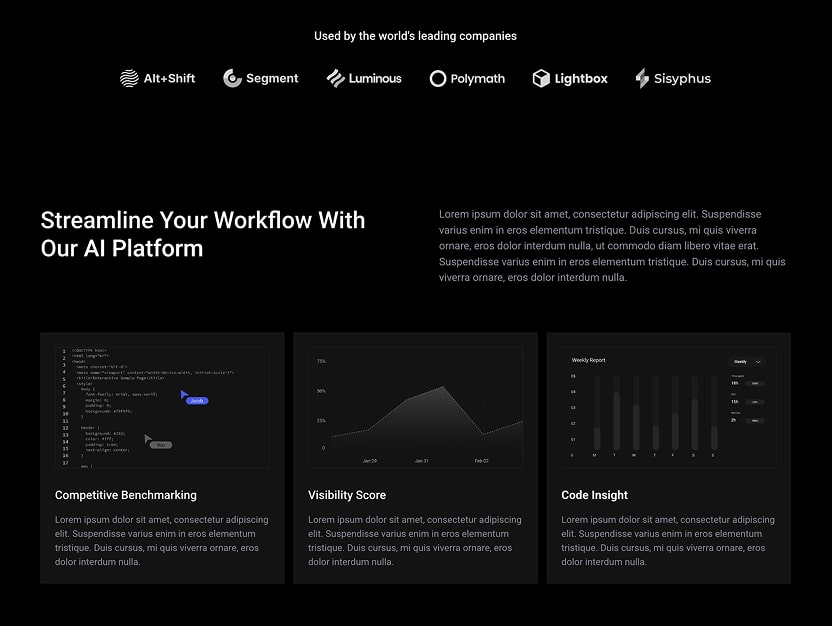
Task: Expand the chevron beside Weekly selector
Action: coord(757,361)
